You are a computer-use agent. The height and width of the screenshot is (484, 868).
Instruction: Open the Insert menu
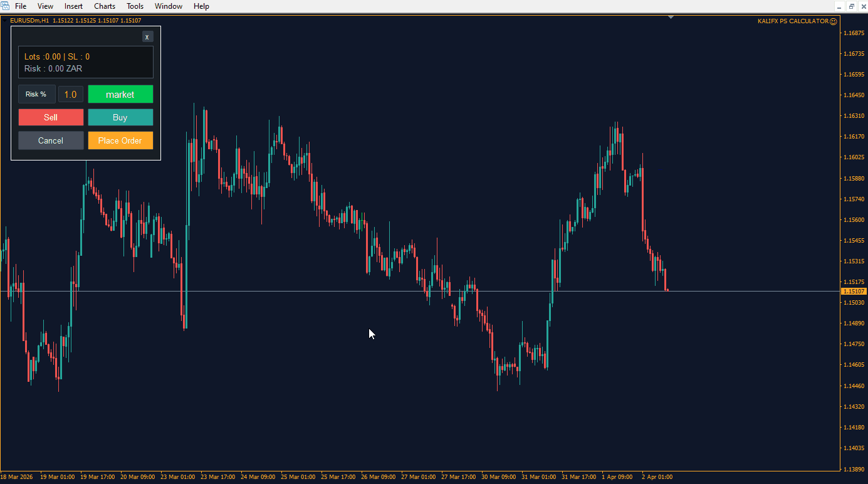(73, 6)
